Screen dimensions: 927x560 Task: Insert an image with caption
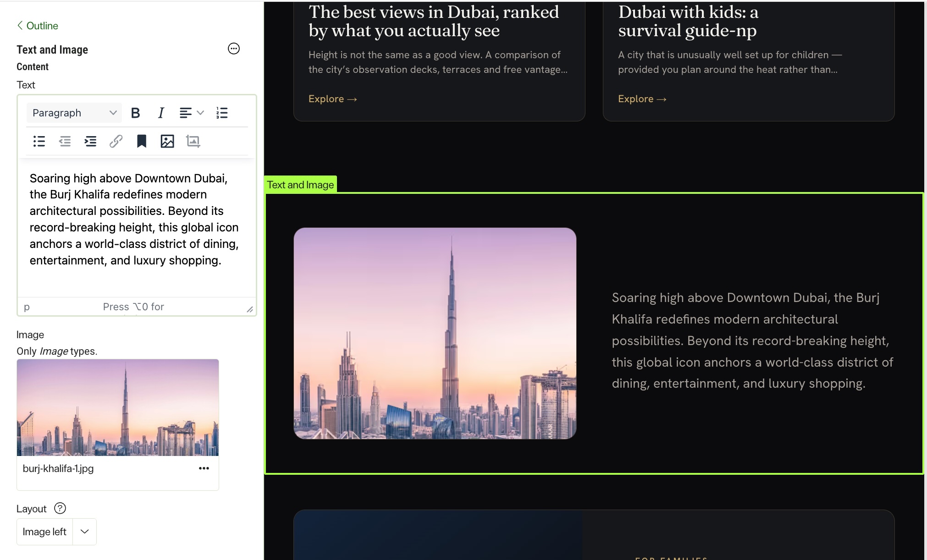point(193,141)
